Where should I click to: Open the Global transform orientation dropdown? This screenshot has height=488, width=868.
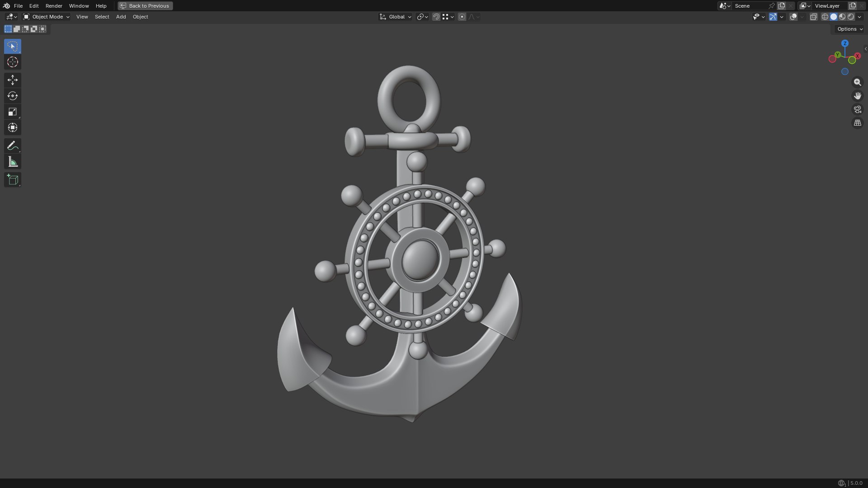[x=395, y=17]
